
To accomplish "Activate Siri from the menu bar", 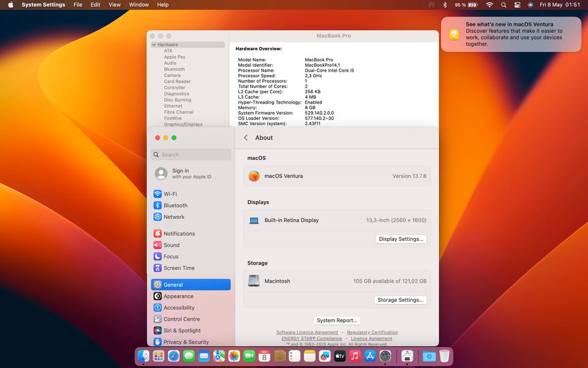I will (x=530, y=5).
